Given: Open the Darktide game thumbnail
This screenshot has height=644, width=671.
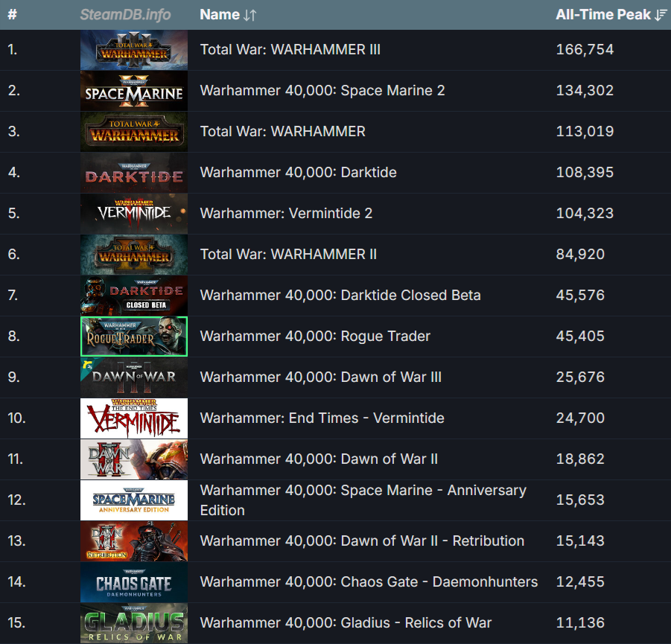Looking at the screenshot, I should [x=134, y=173].
